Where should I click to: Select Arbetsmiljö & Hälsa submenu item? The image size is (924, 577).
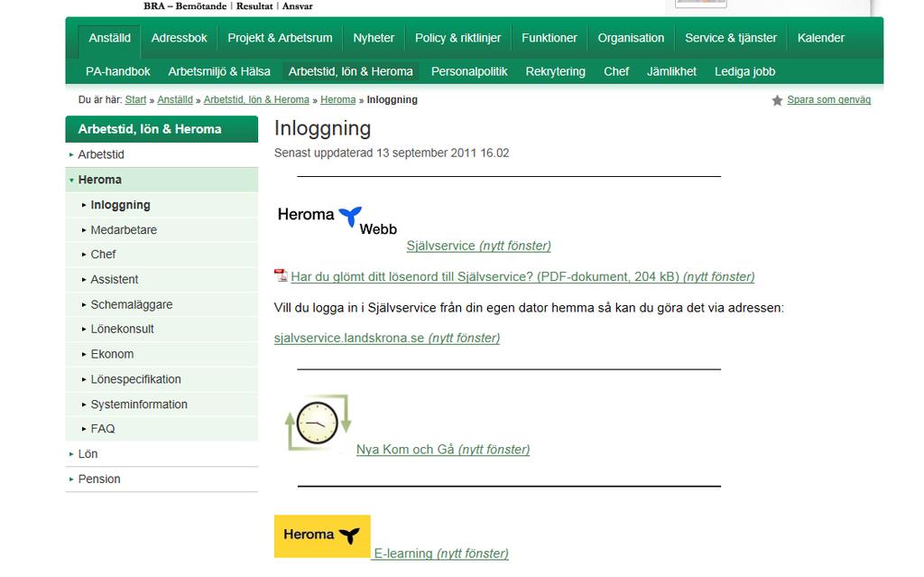(219, 71)
